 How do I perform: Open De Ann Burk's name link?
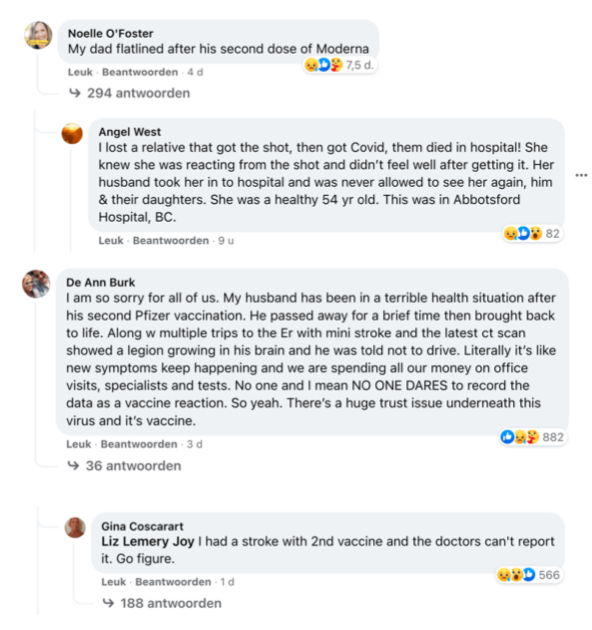[100, 282]
